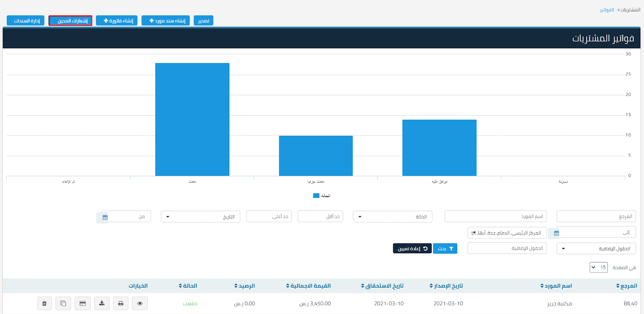Viewport: 644px width, 314px height.
Task: Duplicate invoice BIL40 with the copy icon
Action: point(63,304)
